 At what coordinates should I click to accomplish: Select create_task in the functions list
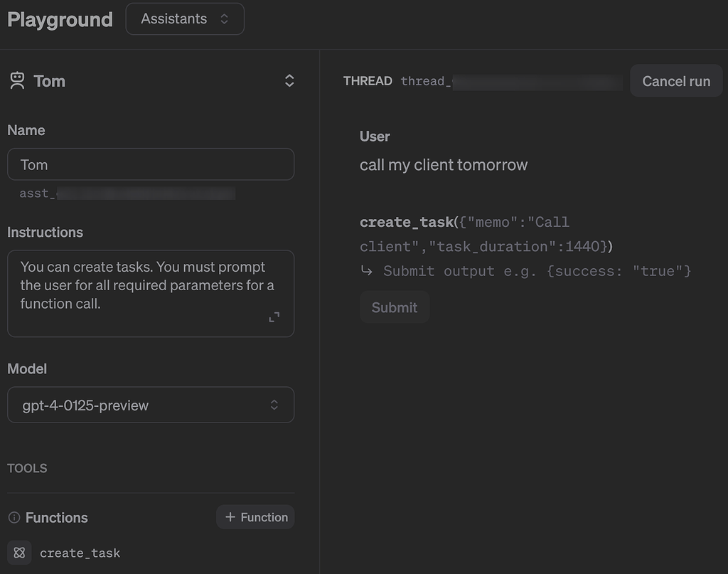pyautogui.click(x=80, y=552)
